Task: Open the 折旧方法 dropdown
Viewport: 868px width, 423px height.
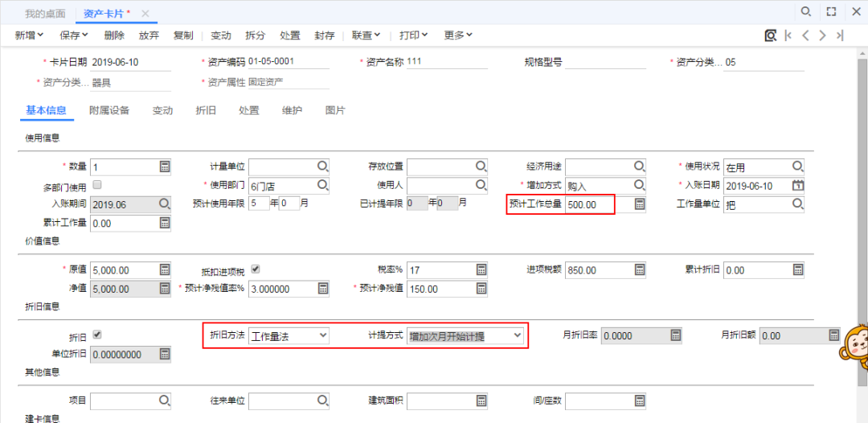Action: click(x=289, y=335)
